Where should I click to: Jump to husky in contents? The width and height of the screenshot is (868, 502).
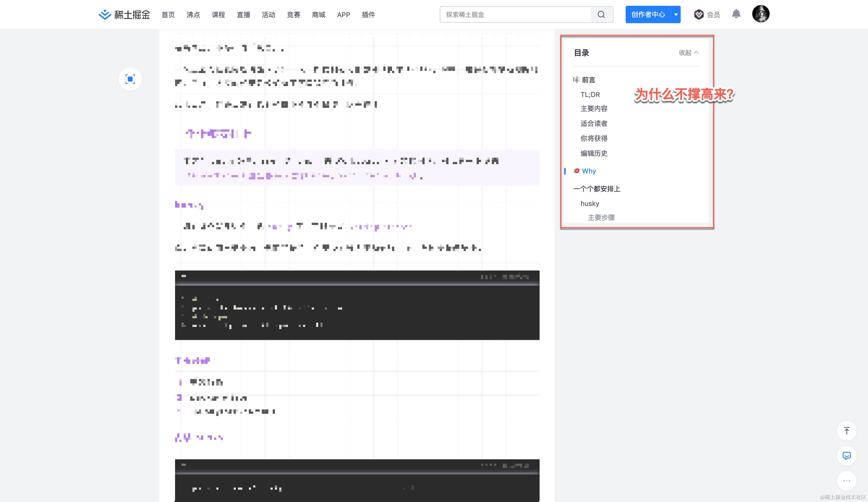(x=590, y=203)
